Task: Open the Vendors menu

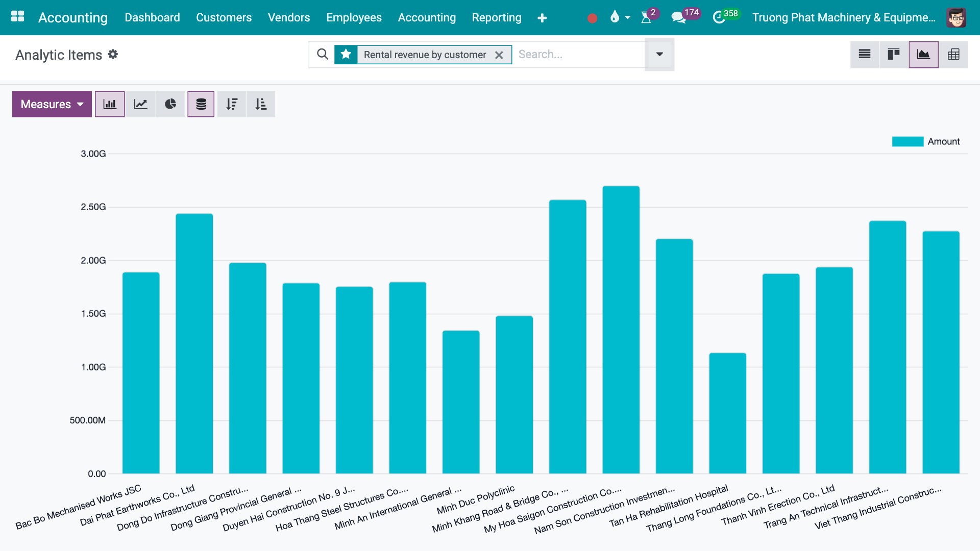Action: coord(289,17)
